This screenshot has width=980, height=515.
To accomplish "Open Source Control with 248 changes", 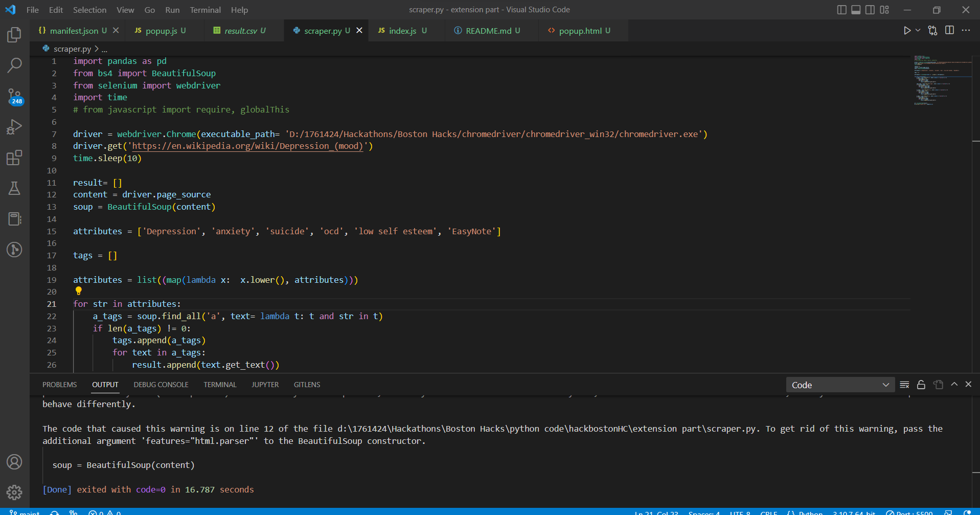I will pos(14,96).
